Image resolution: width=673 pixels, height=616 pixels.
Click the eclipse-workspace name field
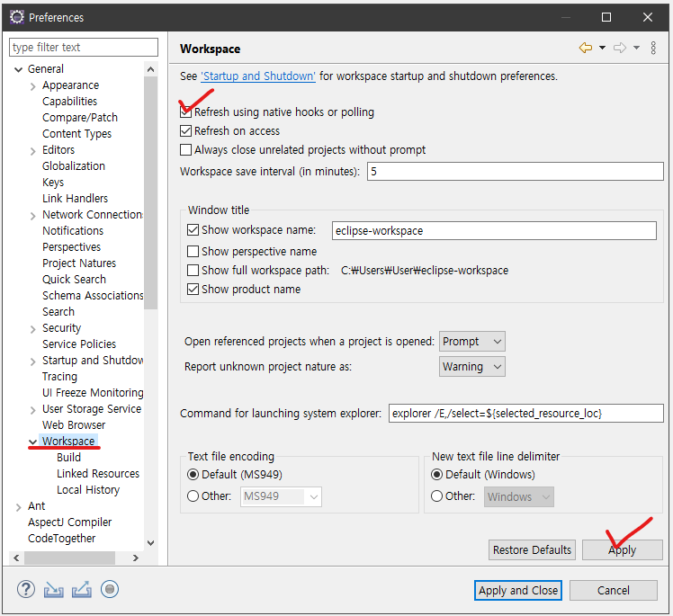click(x=494, y=230)
